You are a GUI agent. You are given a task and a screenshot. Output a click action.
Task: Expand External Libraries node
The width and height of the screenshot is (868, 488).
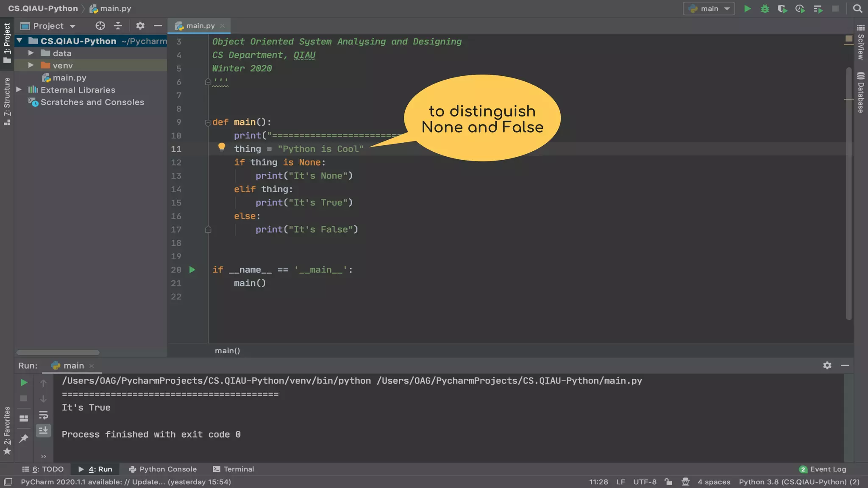click(x=19, y=90)
